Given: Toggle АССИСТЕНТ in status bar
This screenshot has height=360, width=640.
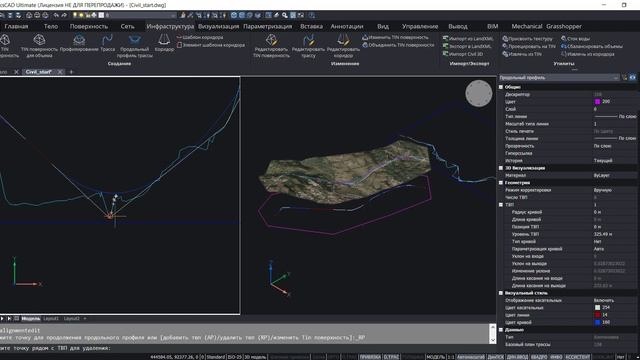Looking at the screenshot, I should click(577, 357).
